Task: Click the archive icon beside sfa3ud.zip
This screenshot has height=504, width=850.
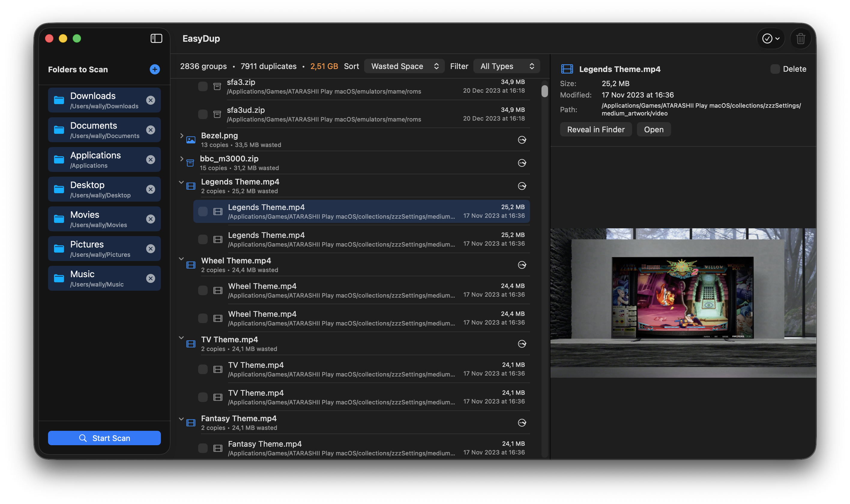Action: (217, 114)
